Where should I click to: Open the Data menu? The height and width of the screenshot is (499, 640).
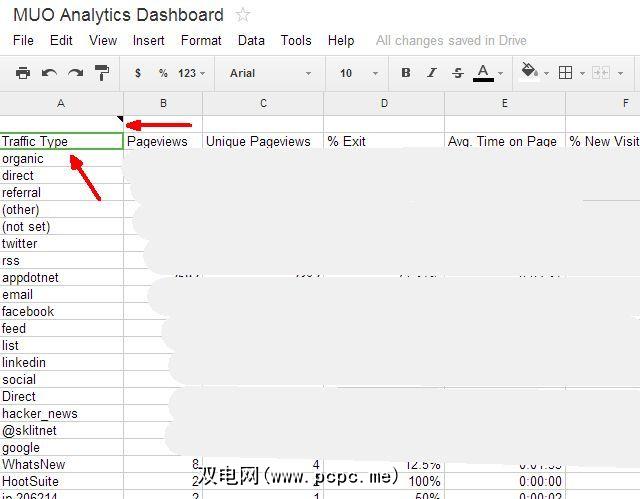(x=251, y=40)
